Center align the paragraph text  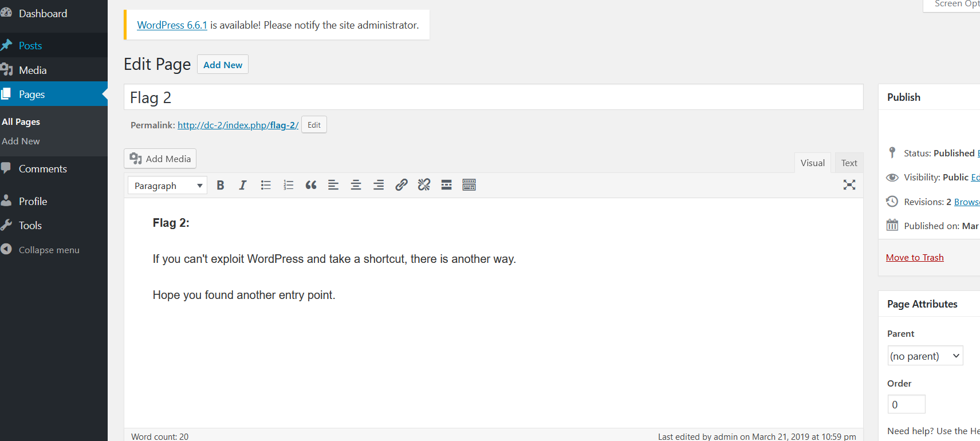[356, 185]
